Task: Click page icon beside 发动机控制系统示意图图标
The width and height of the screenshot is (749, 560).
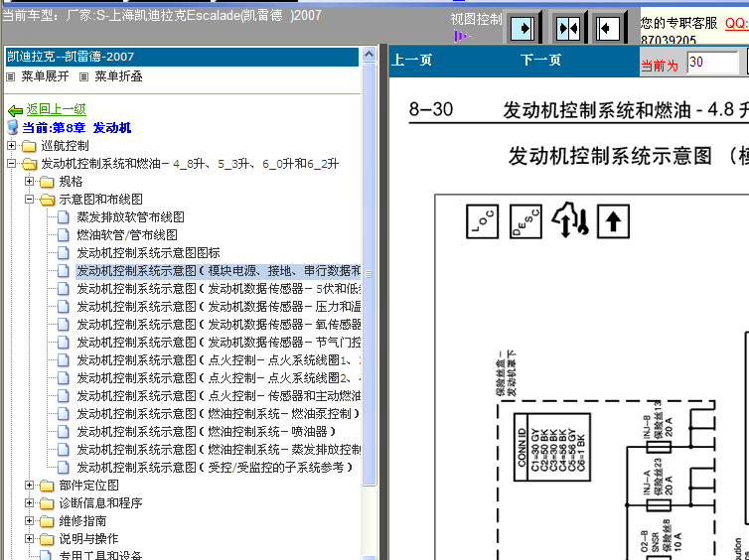Action: (x=64, y=253)
